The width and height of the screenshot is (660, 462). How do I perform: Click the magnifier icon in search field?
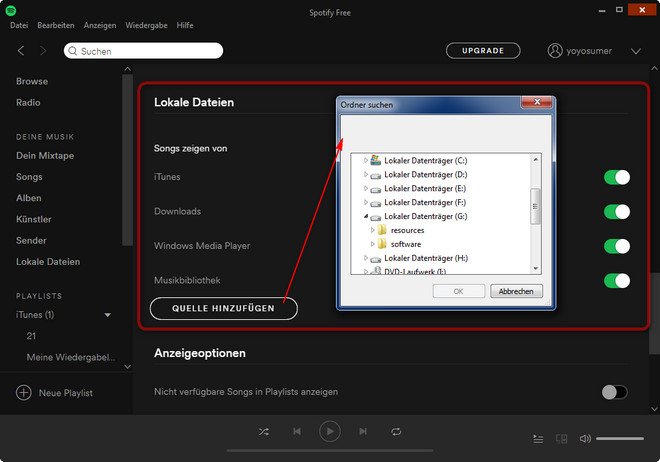(x=72, y=51)
